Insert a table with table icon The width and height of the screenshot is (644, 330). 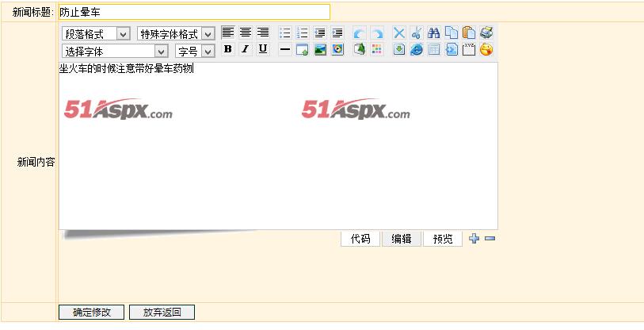pyautogui.click(x=434, y=50)
